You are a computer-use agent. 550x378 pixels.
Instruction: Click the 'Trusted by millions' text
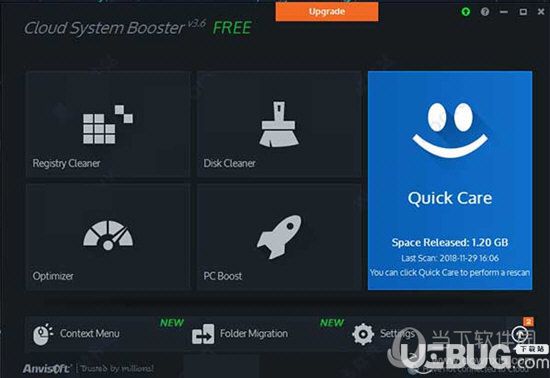coord(117,369)
